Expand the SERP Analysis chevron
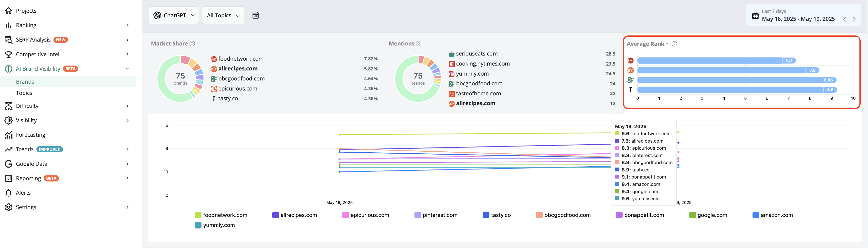The image size is (868, 248). pyautogui.click(x=127, y=40)
